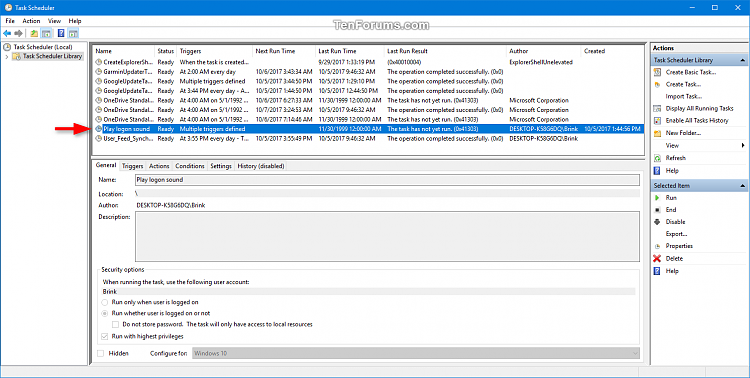The height and width of the screenshot is (378, 750).
Task: Sort by the Status column header
Action: [x=165, y=51]
